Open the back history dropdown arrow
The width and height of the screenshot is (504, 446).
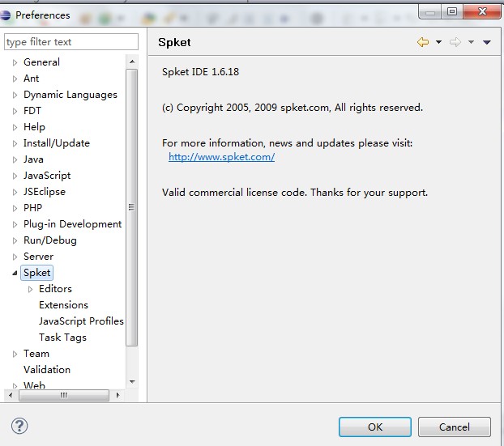coord(438,42)
